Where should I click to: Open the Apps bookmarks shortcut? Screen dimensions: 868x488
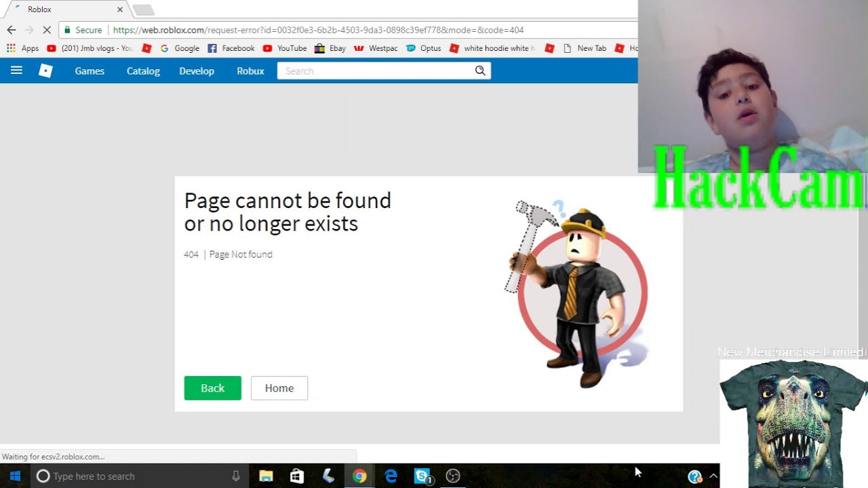(x=23, y=48)
